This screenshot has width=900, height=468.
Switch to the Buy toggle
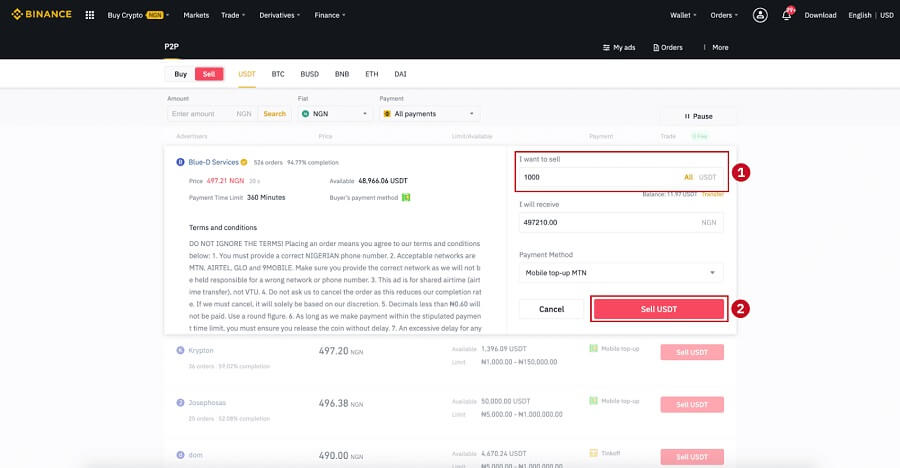[x=180, y=74]
